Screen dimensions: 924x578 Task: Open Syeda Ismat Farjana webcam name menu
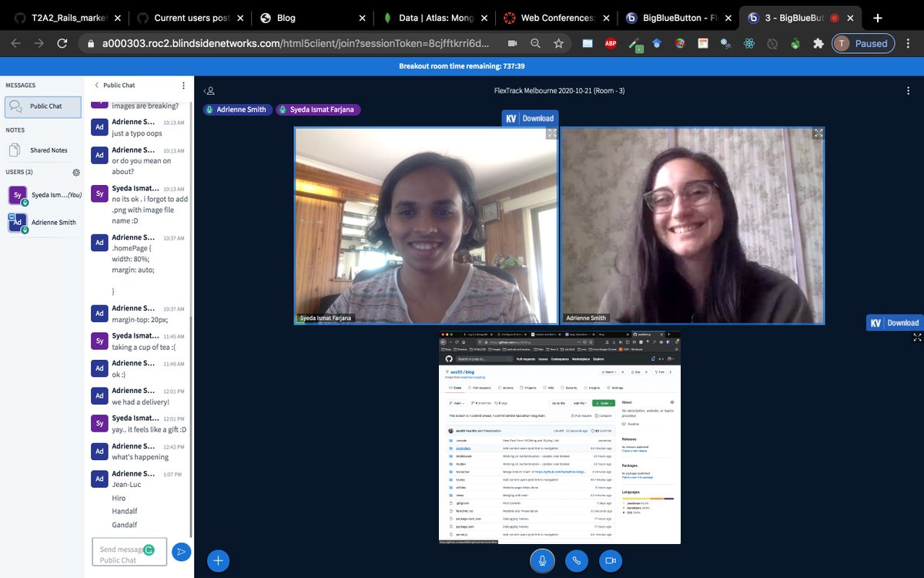(x=327, y=318)
